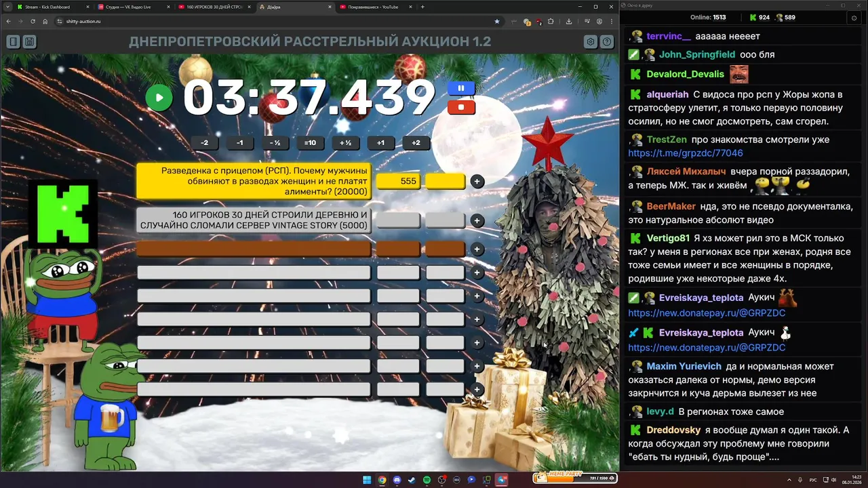Add one minute using the +1 button
Screen dimensions: 868x488
[380, 143]
